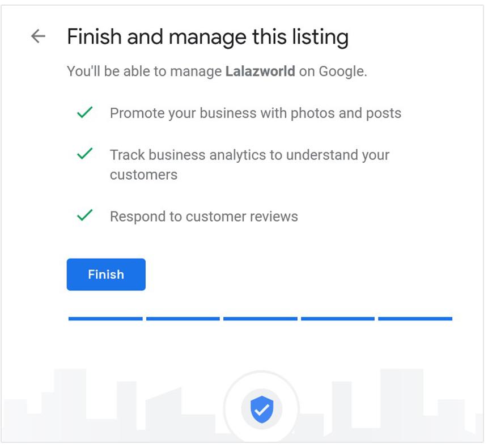
Task: Click the green checkmark beside Respond to customer reviews
Action: pos(84,215)
